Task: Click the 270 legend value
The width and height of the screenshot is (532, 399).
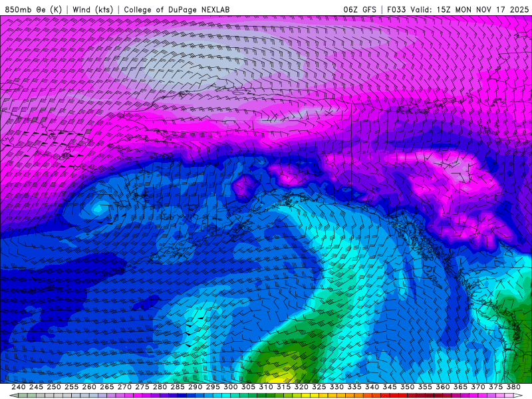Action: click(124, 387)
